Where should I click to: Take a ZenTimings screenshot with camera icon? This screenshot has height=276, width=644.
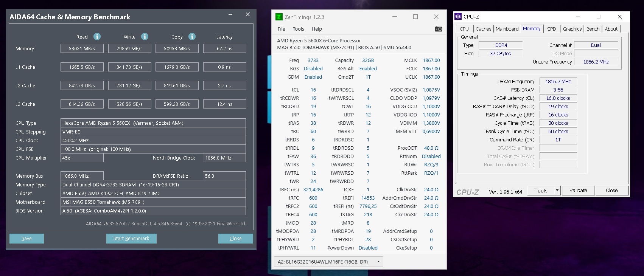pos(439,29)
